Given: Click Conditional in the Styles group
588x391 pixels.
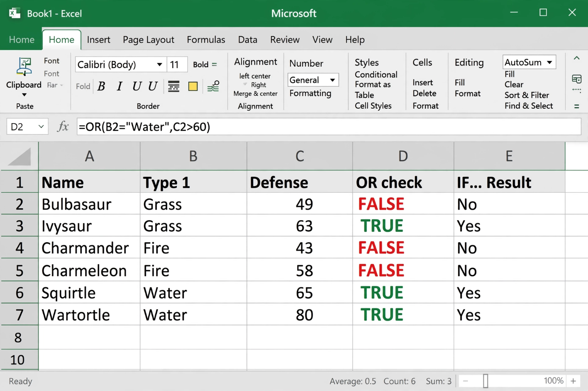Looking at the screenshot, I should click(x=376, y=75).
